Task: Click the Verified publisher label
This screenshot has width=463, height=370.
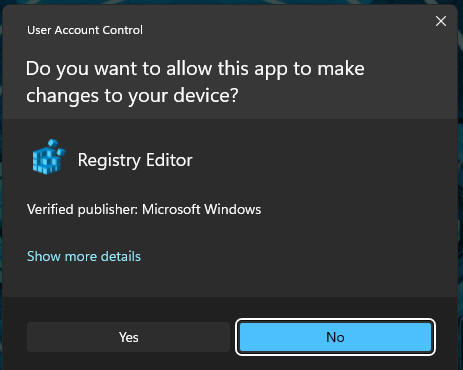Action: (x=82, y=210)
